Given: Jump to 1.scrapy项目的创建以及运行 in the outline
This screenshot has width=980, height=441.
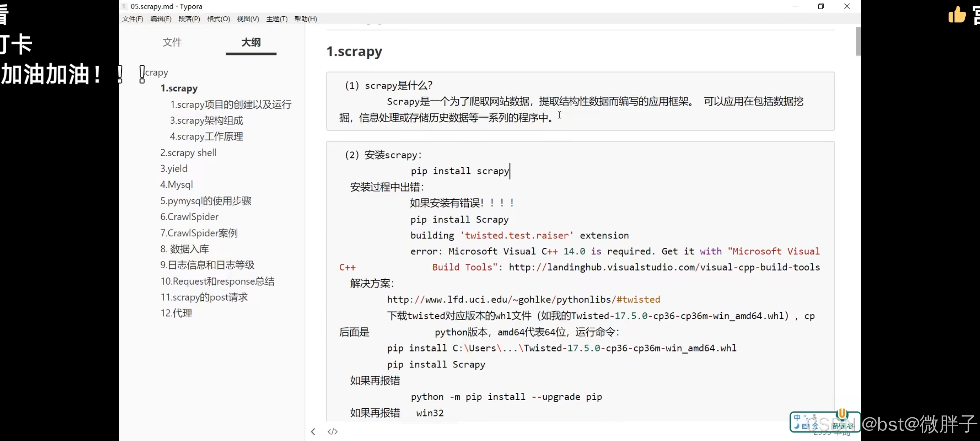Looking at the screenshot, I should tap(231, 105).
